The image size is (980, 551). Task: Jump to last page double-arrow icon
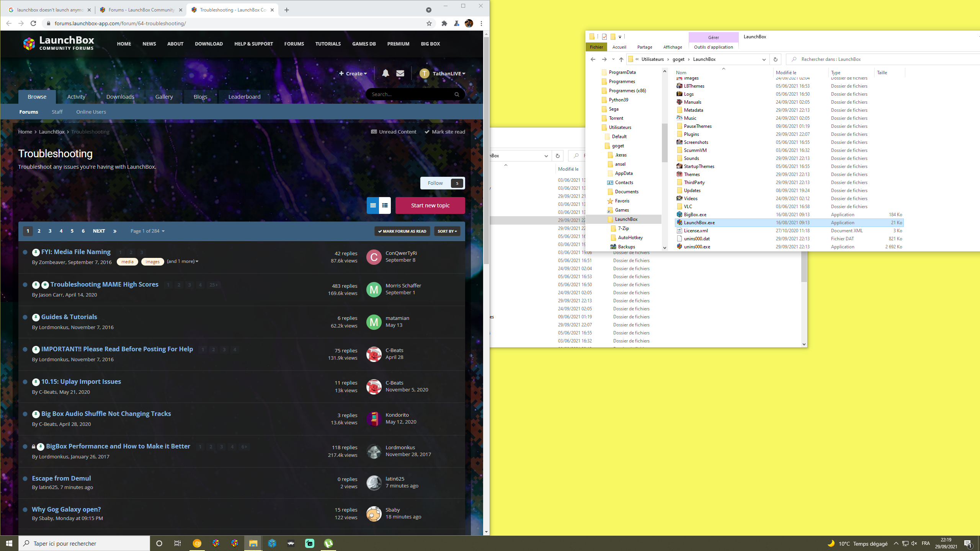click(115, 231)
